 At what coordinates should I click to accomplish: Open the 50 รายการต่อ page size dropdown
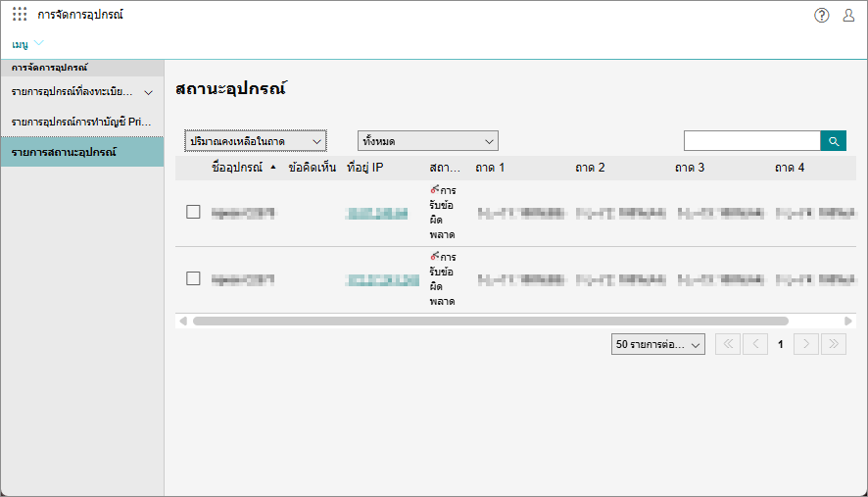pyautogui.click(x=657, y=344)
